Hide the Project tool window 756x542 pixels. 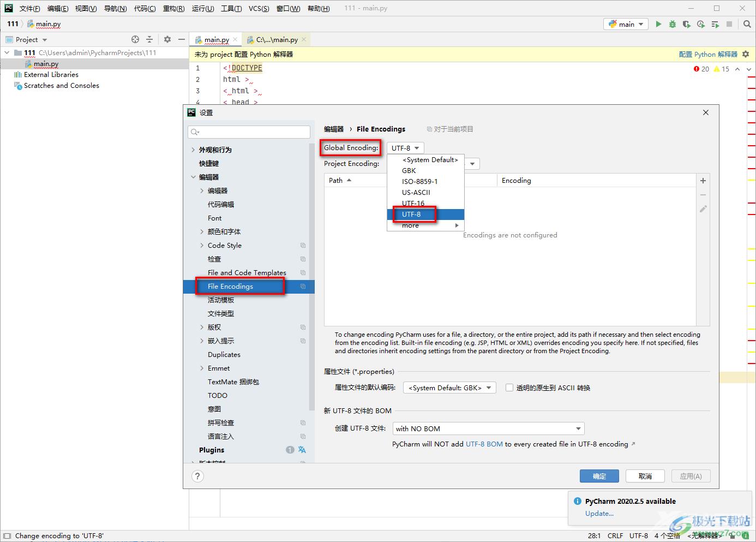[x=182, y=39]
